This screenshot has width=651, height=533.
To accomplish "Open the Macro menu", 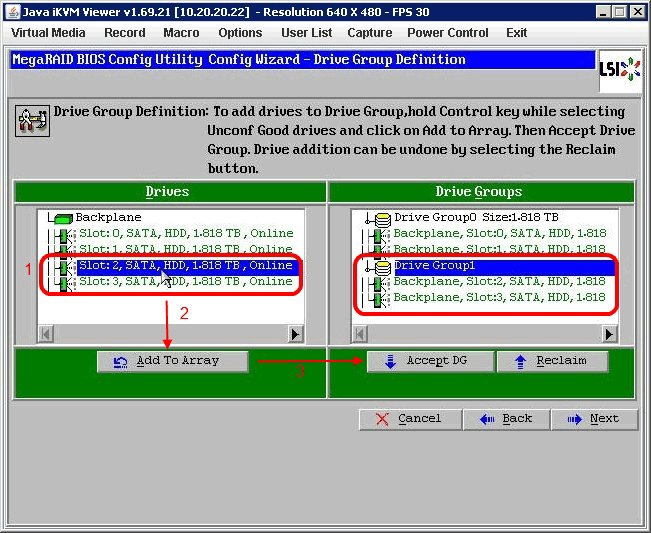I will tap(181, 33).
